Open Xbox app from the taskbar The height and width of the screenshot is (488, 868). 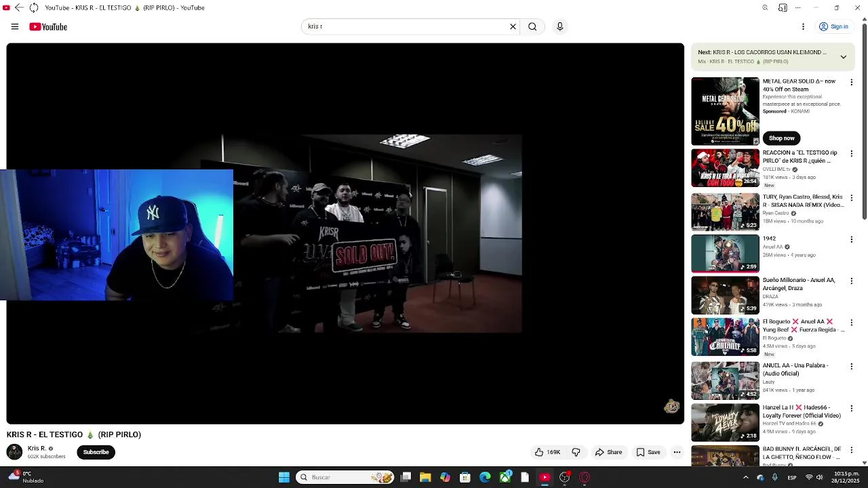(505, 477)
